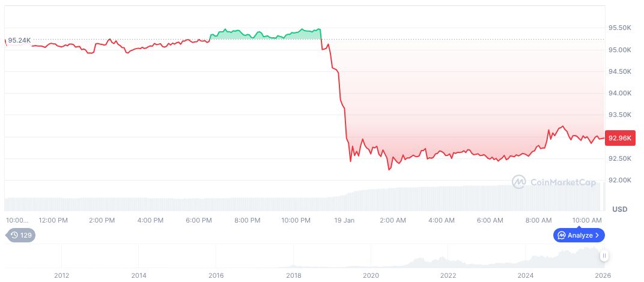Select 2024 on the year navigator
Screen dimensions: 644x282
[526, 275]
